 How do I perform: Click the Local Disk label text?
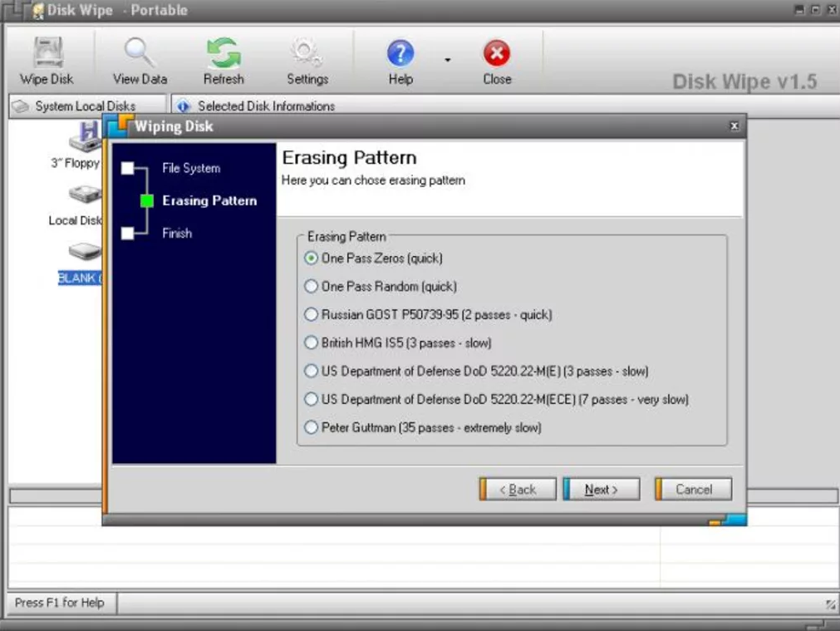(75, 220)
